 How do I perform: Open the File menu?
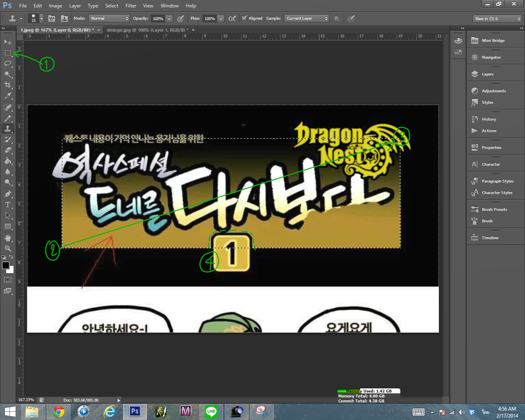(23, 6)
